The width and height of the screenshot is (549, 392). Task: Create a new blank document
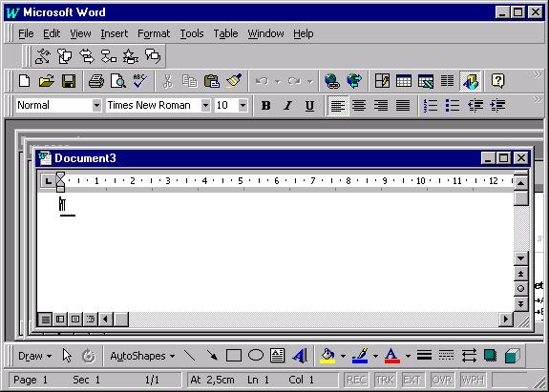[25, 81]
